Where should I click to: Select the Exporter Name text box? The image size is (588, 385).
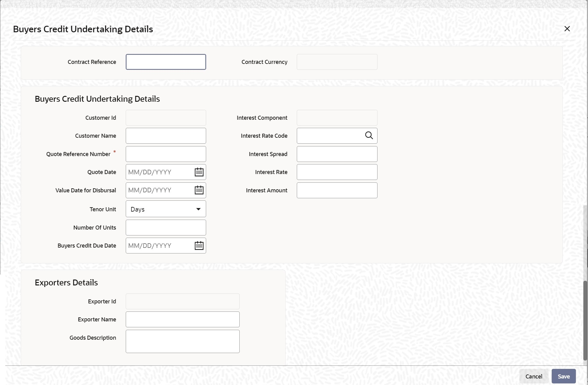click(183, 319)
